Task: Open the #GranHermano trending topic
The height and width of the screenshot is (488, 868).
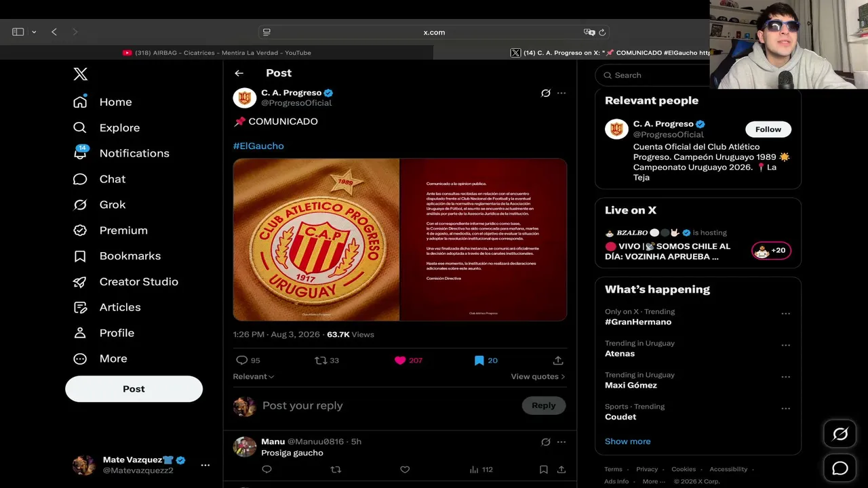Action: pyautogui.click(x=638, y=322)
